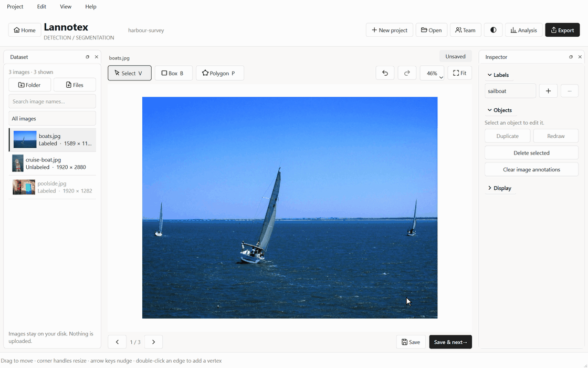The height and width of the screenshot is (368, 588).
Task: Toggle the dark/light theme icon
Action: point(493,30)
